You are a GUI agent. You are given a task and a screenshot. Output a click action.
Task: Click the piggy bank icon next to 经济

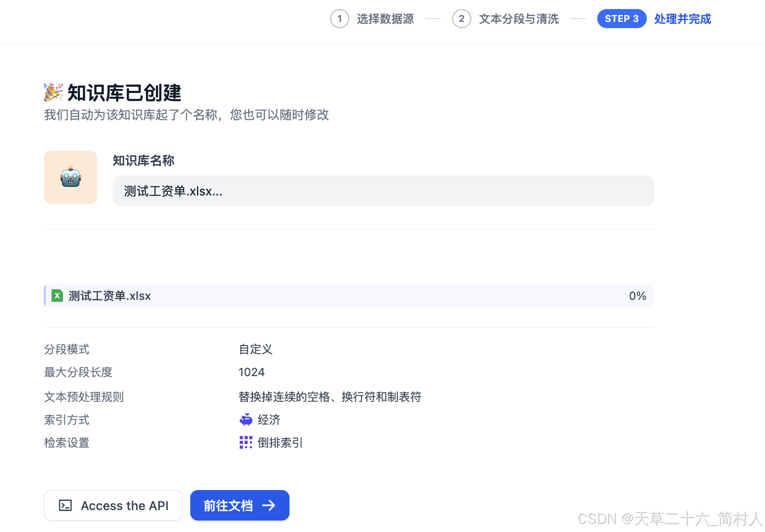click(x=246, y=419)
